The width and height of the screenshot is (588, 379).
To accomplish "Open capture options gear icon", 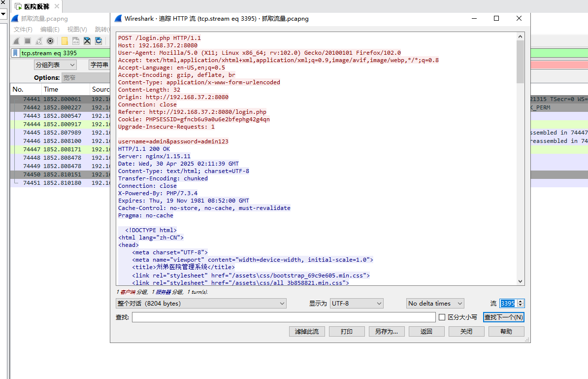I will coord(50,41).
